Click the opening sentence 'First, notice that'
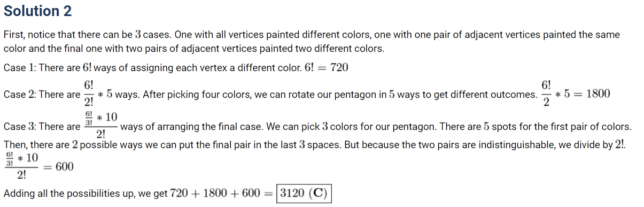Image resolution: width=644 pixels, height=207 pixels. coord(37,35)
